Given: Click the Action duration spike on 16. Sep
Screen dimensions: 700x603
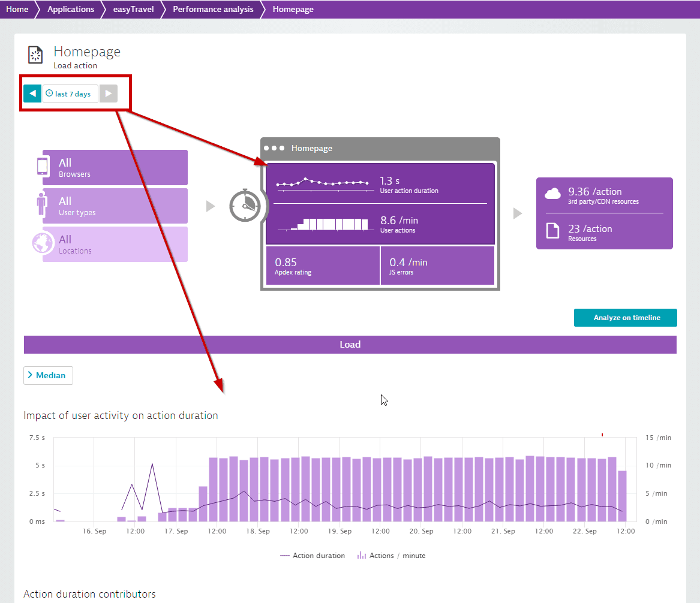Looking at the screenshot, I should coord(152,465).
